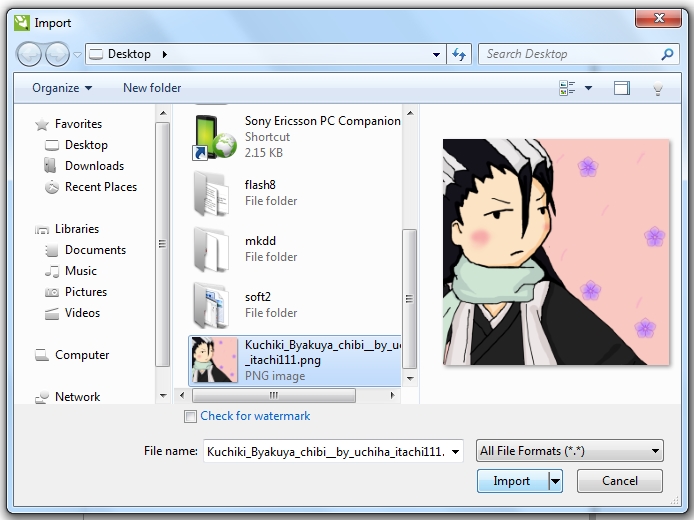694x520 pixels.
Task: Open the Import button dropdown arrow
Action: point(555,481)
